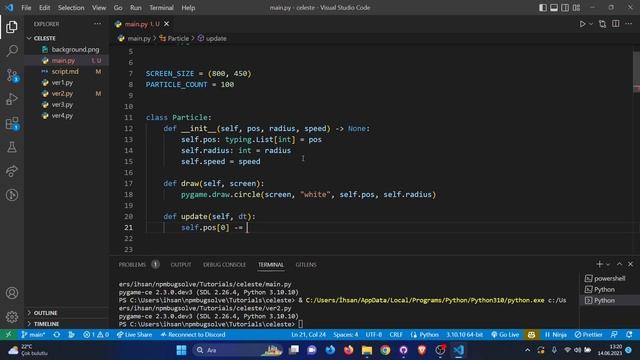Open the Windows Start button

point(181,350)
